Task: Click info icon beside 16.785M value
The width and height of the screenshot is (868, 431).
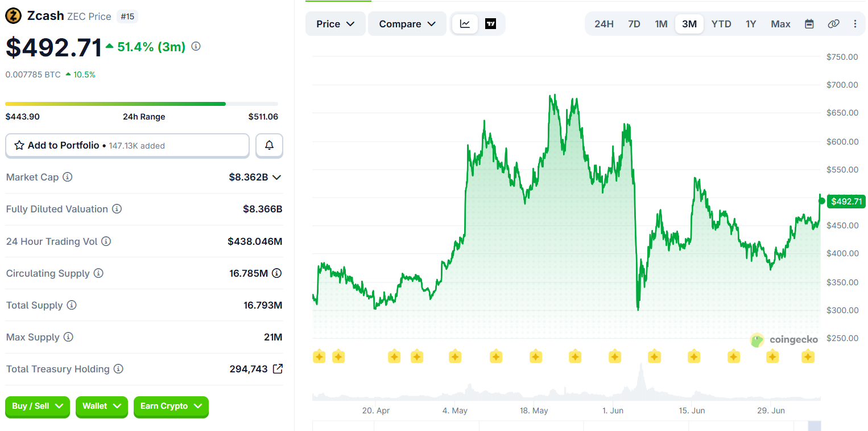Action: [x=276, y=273]
